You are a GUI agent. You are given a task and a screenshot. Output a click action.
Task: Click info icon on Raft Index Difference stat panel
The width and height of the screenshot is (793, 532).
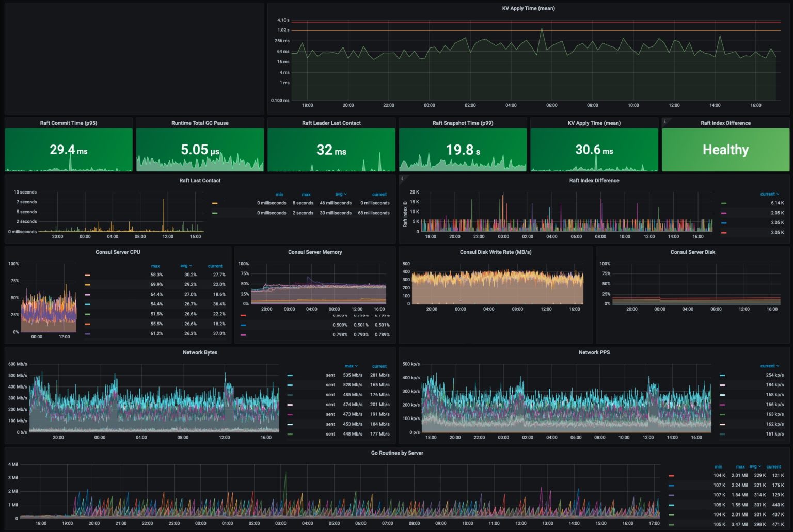point(665,121)
